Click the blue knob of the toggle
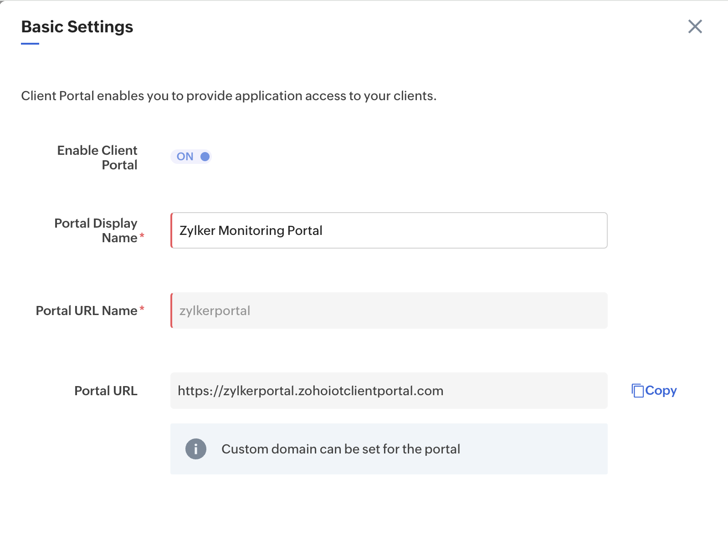The height and width of the screenshot is (560, 728). pos(205,157)
